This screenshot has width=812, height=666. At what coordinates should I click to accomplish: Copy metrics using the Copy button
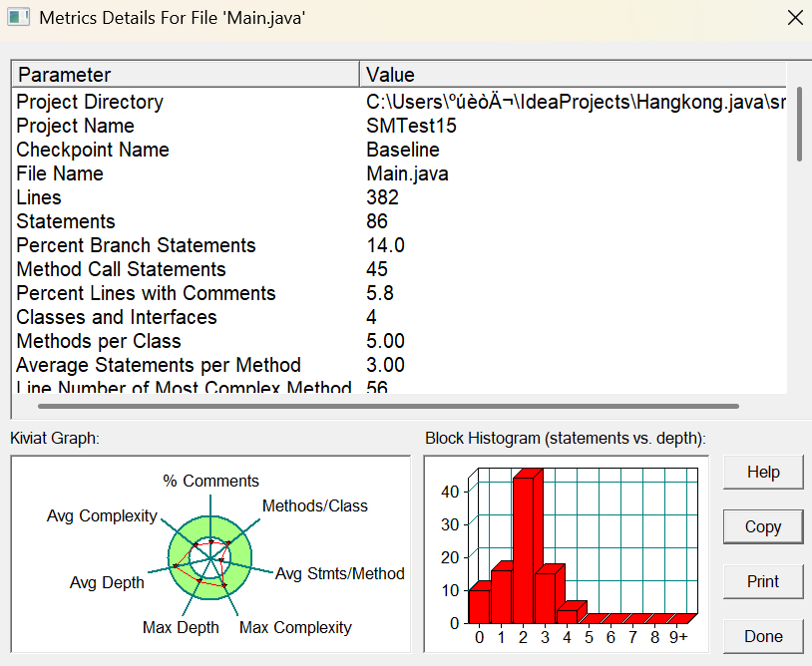tap(763, 526)
